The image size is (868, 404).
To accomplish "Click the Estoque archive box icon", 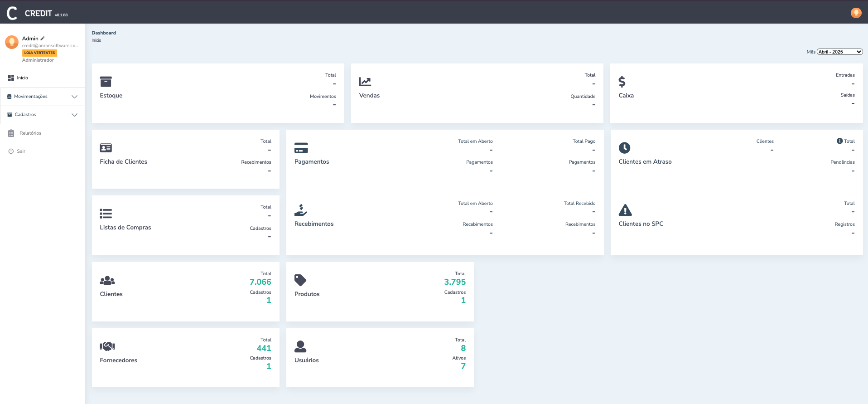I will [x=106, y=82].
